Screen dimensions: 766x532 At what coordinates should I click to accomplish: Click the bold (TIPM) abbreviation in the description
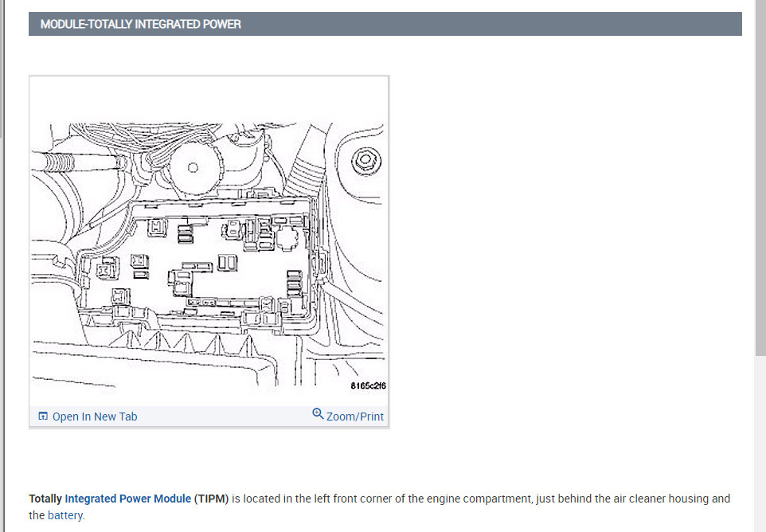point(211,499)
